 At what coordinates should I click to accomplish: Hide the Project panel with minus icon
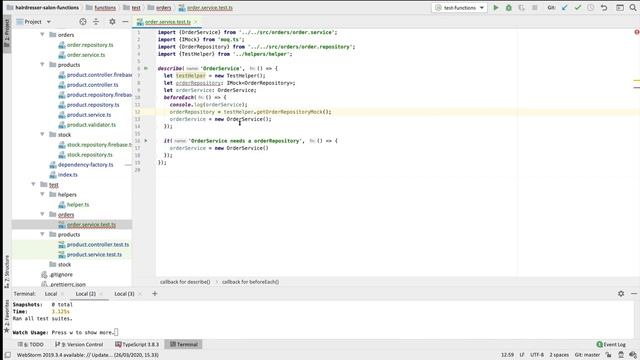pos(125,22)
